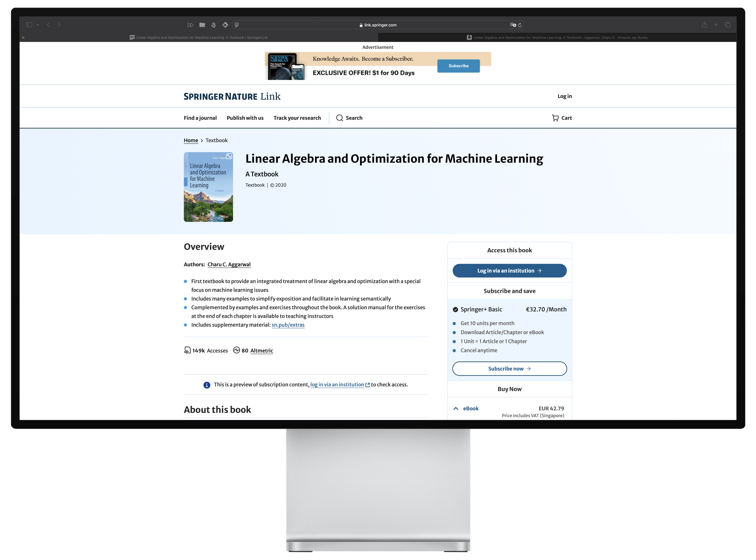Click the translate icon in address bar
The width and height of the screenshot is (756, 560).
click(x=513, y=25)
